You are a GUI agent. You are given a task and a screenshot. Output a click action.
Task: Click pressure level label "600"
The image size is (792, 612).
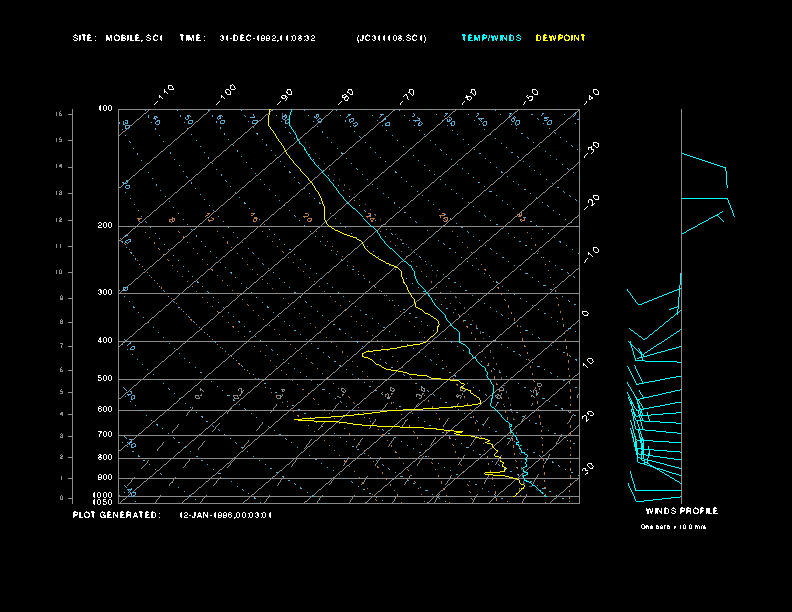pyautogui.click(x=105, y=410)
